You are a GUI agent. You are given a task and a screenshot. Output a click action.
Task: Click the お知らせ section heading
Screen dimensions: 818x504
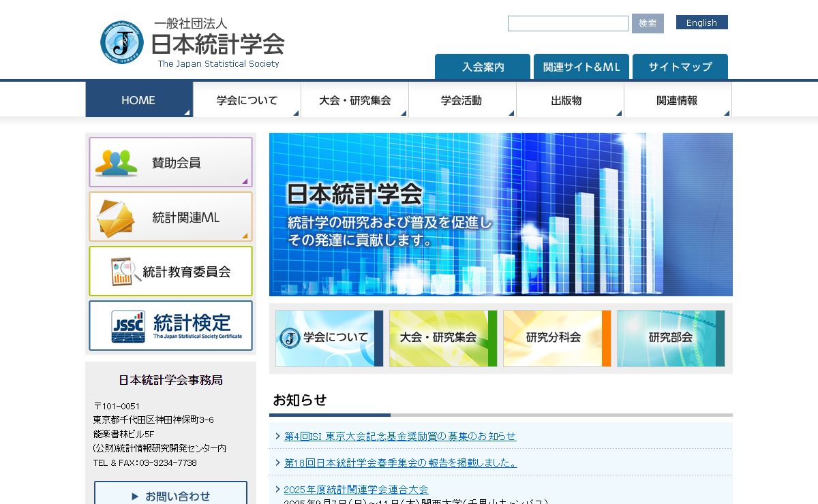pyautogui.click(x=300, y=400)
